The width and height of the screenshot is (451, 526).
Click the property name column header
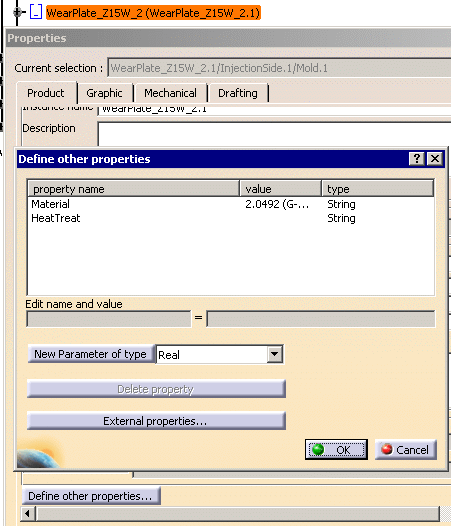tap(134, 189)
